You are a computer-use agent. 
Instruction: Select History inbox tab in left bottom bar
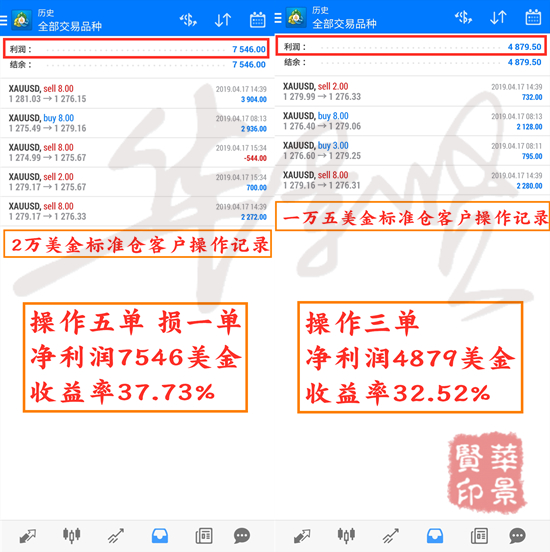pyautogui.click(x=160, y=536)
